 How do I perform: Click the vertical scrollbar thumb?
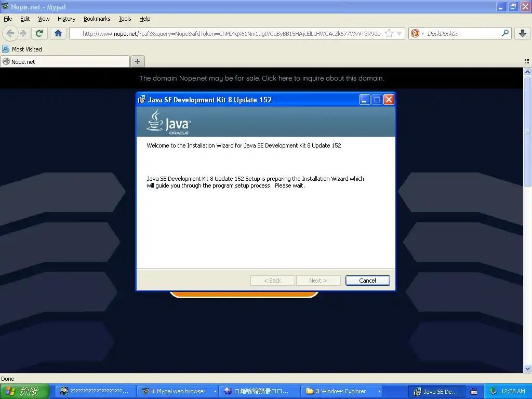tap(527, 131)
